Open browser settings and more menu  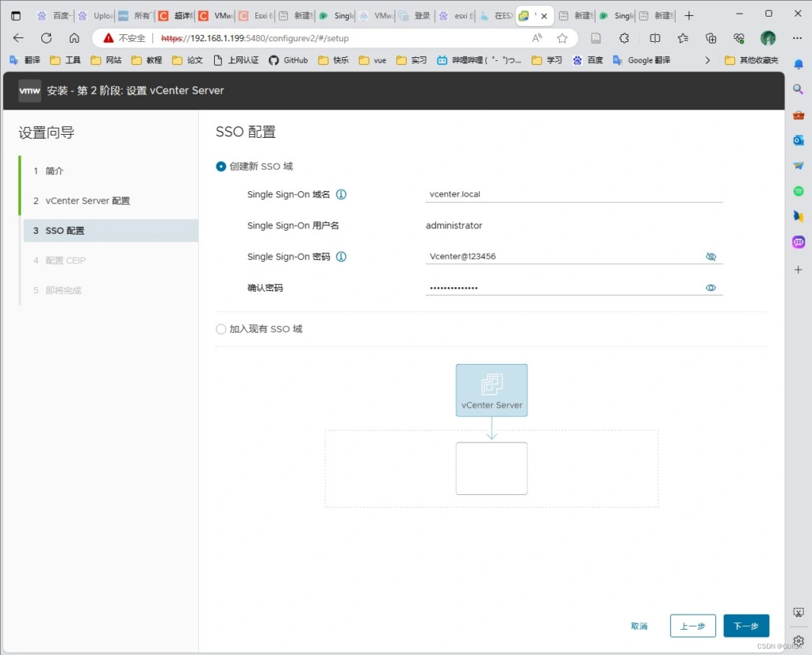797,38
